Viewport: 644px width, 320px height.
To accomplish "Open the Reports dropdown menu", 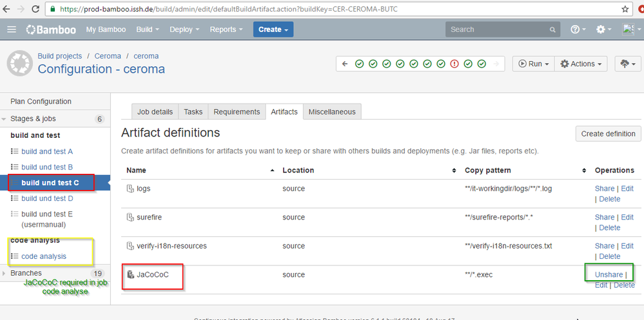I will pyautogui.click(x=226, y=30).
